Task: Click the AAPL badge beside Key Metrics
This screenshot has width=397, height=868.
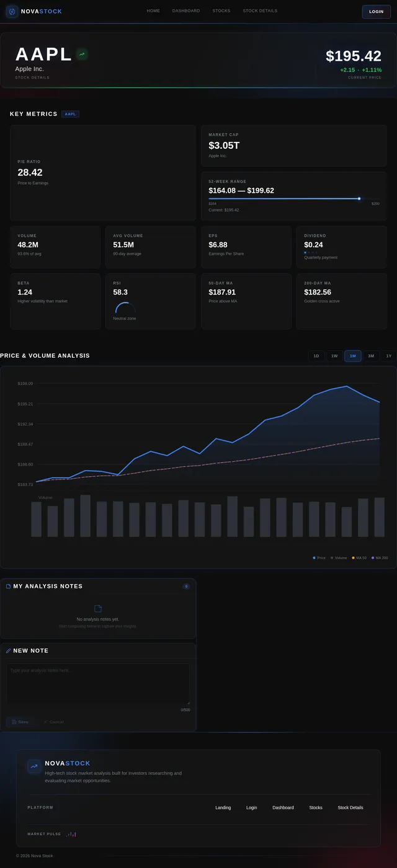Action: point(70,114)
